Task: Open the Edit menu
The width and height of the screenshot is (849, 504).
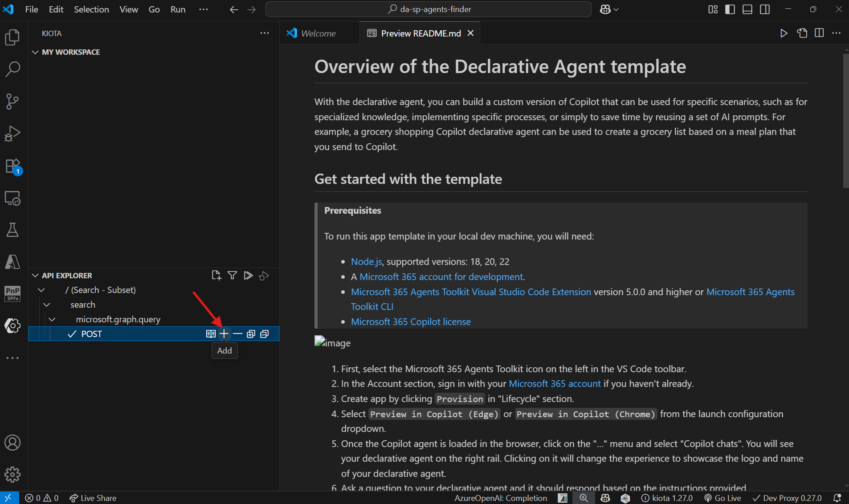Action: [56, 9]
